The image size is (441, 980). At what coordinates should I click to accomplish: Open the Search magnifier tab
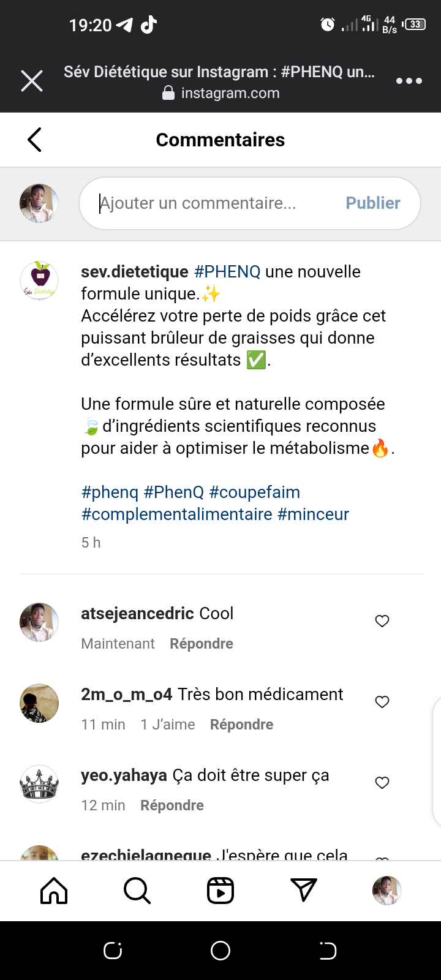[x=137, y=891]
